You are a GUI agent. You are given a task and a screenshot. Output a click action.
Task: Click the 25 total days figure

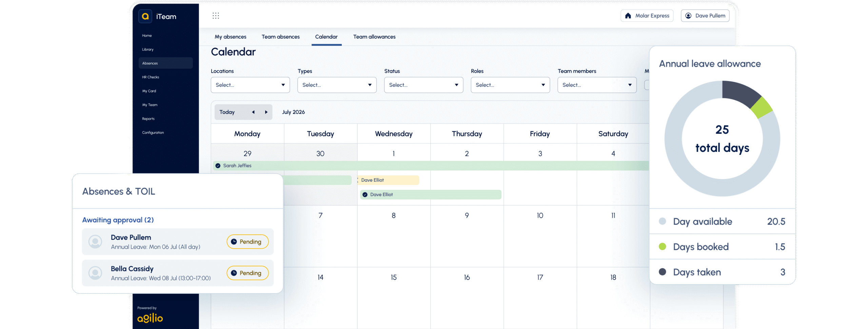(x=722, y=139)
